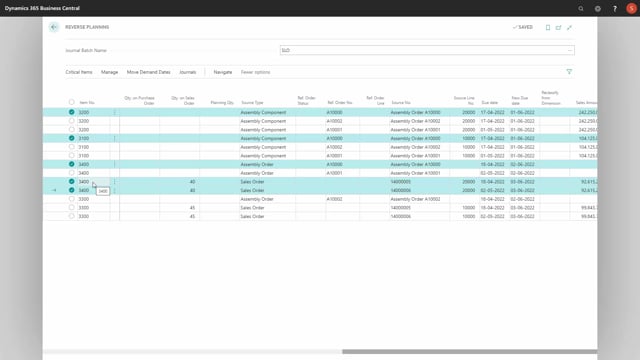Click the bookmark icon near Saved
This screenshot has width=640, height=360.
pyautogui.click(x=548, y=27)
